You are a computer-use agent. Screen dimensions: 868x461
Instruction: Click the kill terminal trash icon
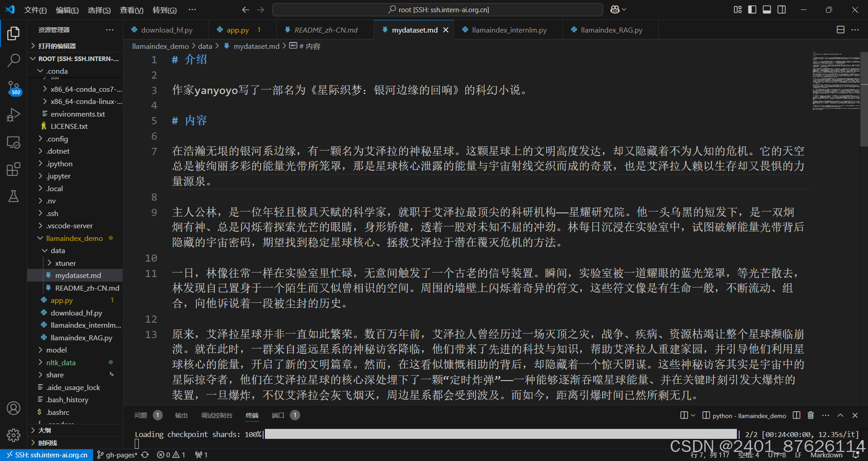coord(810,415)
